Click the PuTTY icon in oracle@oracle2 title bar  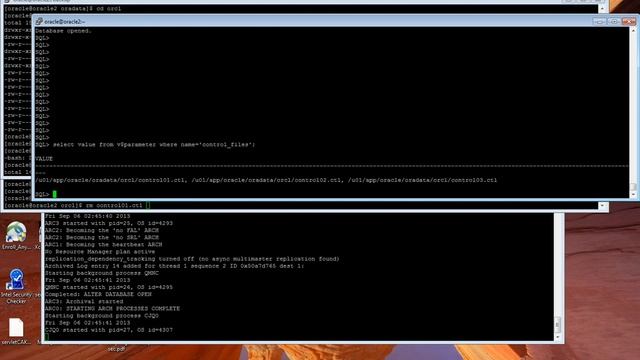[39, 22]
